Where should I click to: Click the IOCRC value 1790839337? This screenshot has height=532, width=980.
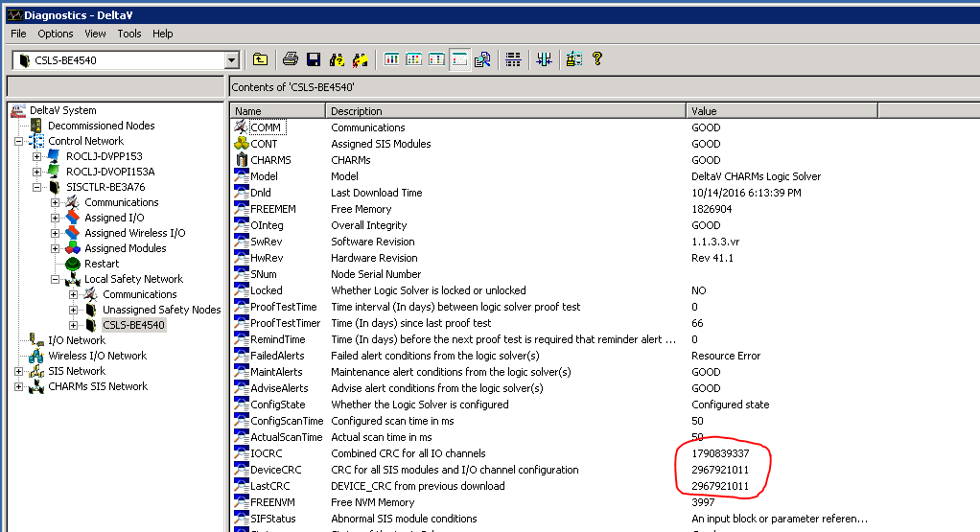720,453
